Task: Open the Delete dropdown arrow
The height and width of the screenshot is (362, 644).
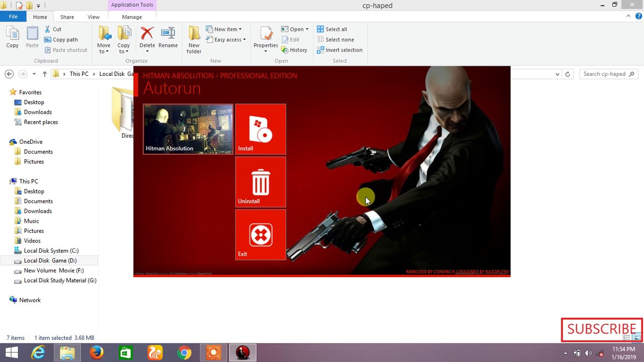Action: click(x=147, y=50)
